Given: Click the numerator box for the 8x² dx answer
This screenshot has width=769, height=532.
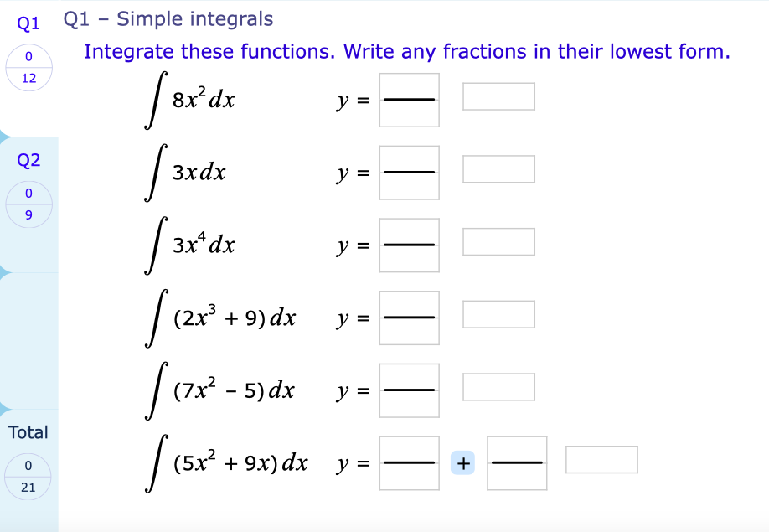Looking at the screenshot, I should point(409,86).
